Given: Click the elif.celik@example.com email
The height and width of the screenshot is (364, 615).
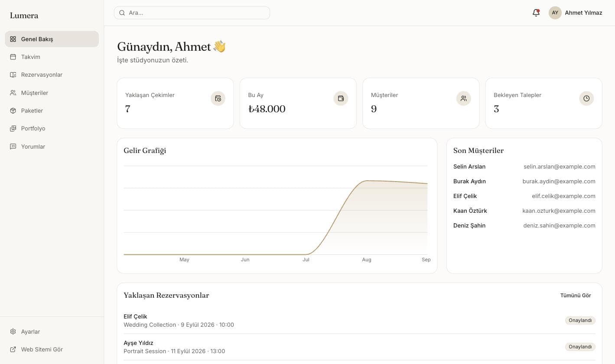Looking at the screenshot, I should (564, 196).
